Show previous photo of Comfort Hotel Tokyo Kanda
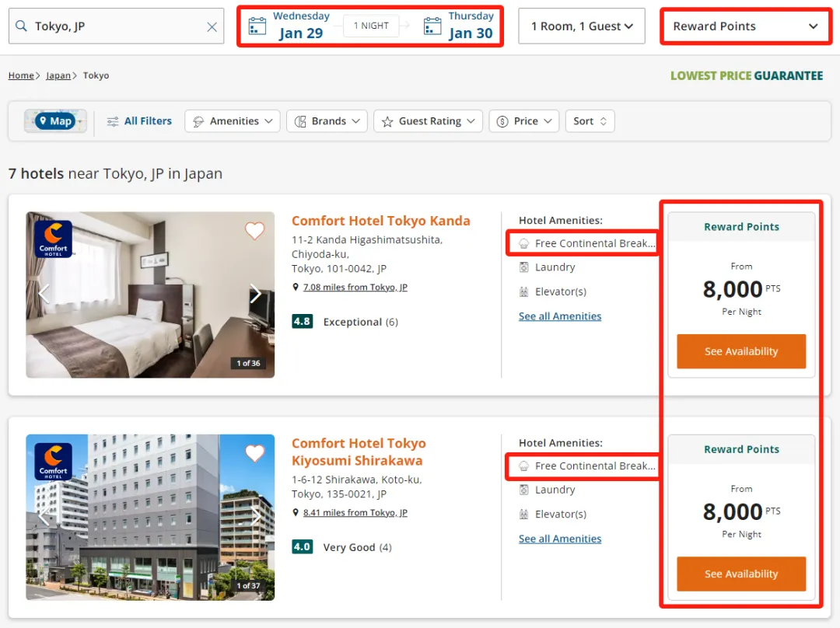The height and width of the screenshot is (628, 840). click(x=44, y=294)
